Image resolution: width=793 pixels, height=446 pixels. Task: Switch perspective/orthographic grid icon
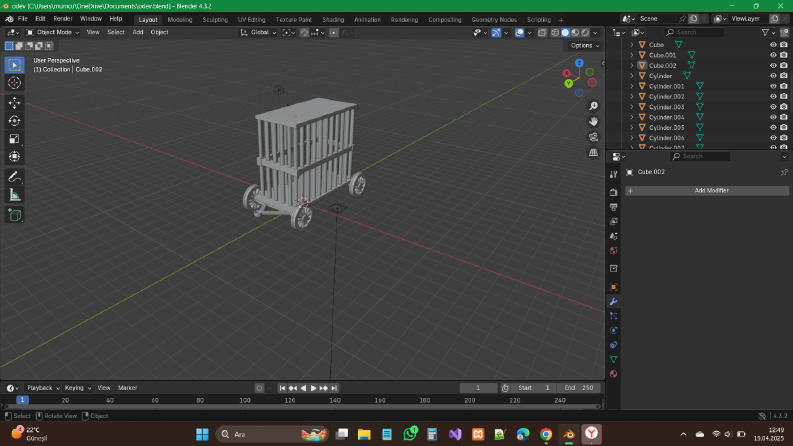pyautogui.click(x=593, y=153)
